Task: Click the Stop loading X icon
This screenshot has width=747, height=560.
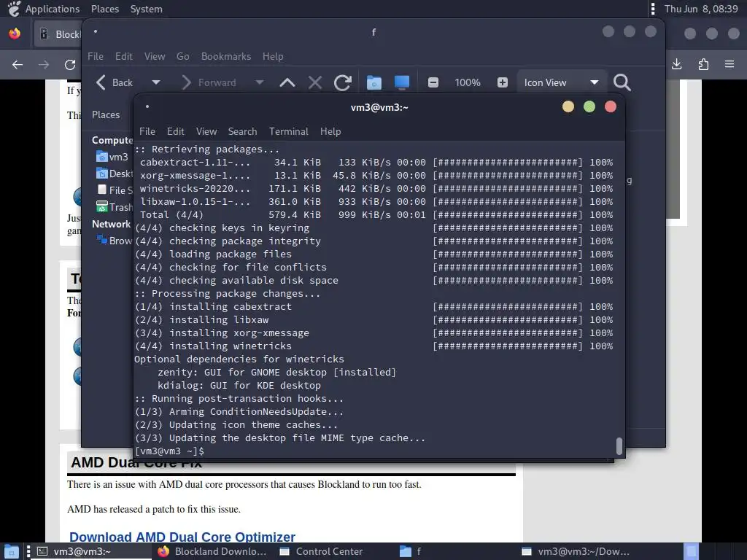Action: click(315, 83)
